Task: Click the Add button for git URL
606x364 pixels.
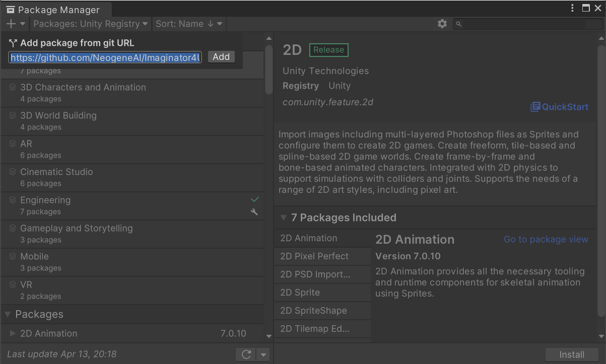Action: (x=221, y=57)
